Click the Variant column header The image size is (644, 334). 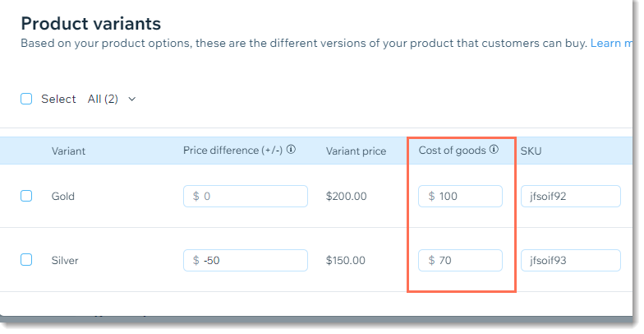[69, 151]
